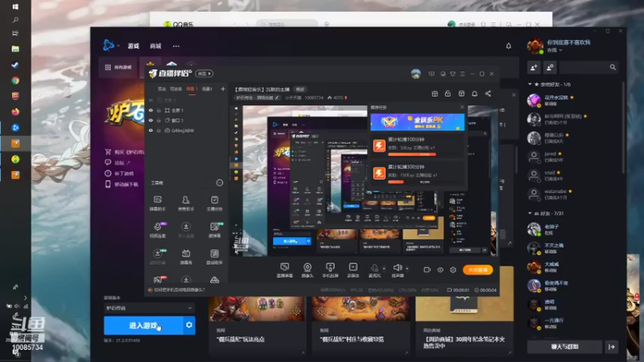Image resolution: width=644 pixels, height=362 pixels.
Task: Add a 摄像头 camera source
Action: pos(308,270)
